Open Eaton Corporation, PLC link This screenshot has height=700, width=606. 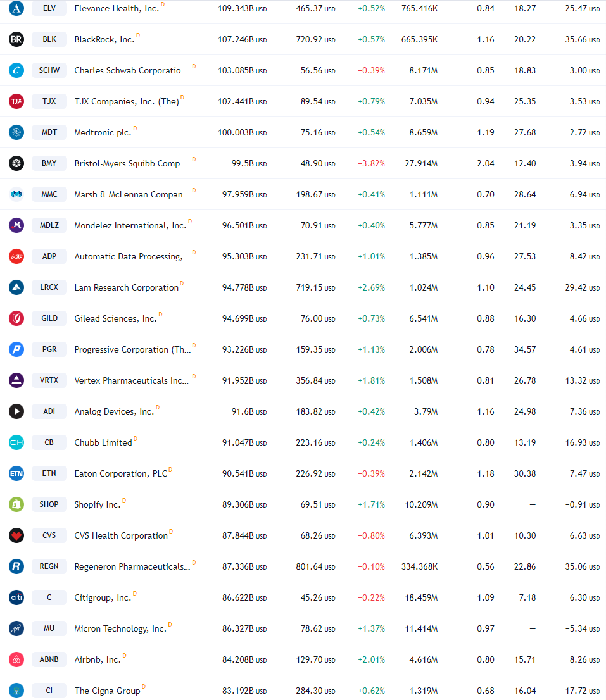click(120, 474)
